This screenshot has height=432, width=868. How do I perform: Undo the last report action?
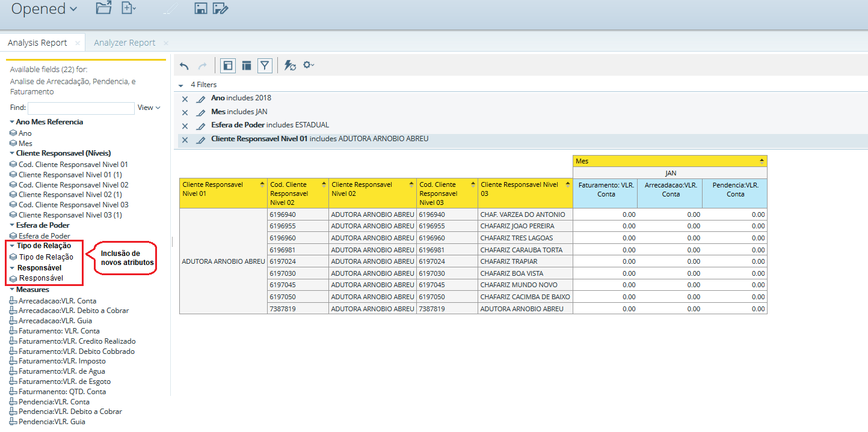[185, 65]
